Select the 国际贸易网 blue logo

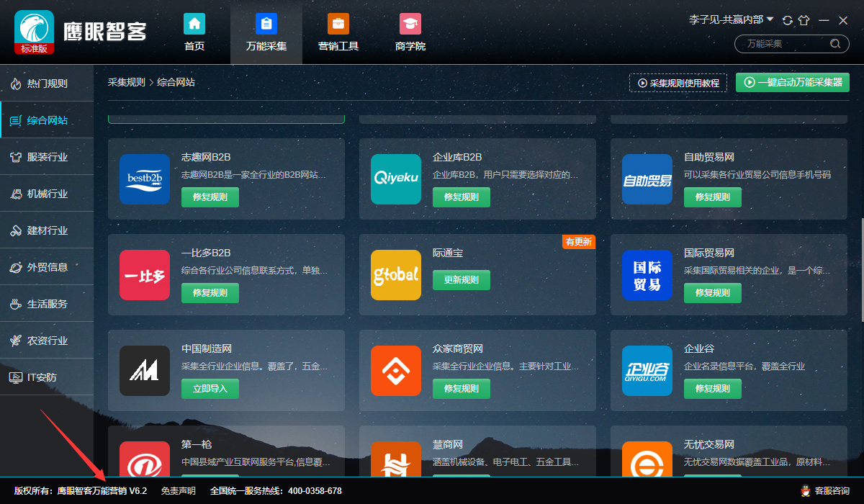point(647,275)
